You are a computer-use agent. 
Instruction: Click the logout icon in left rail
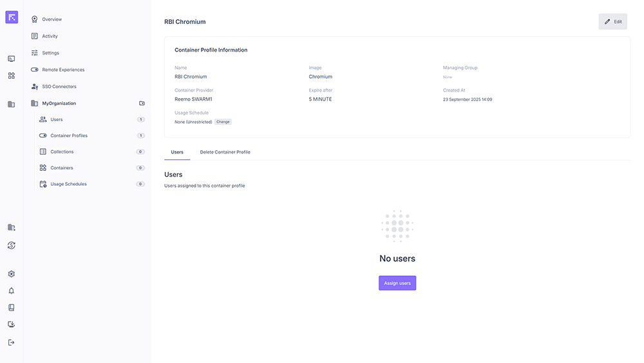11,342
